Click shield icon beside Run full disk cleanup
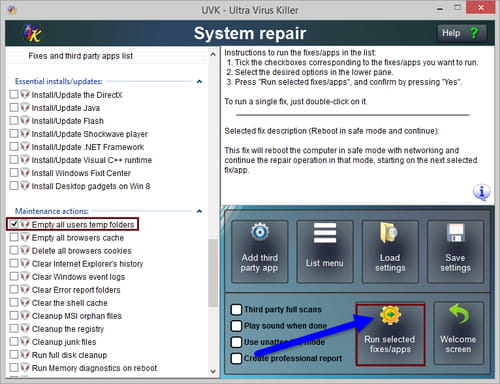Image resolution: width=500 pixels, height=384 pixels. [x=25, y=354]
